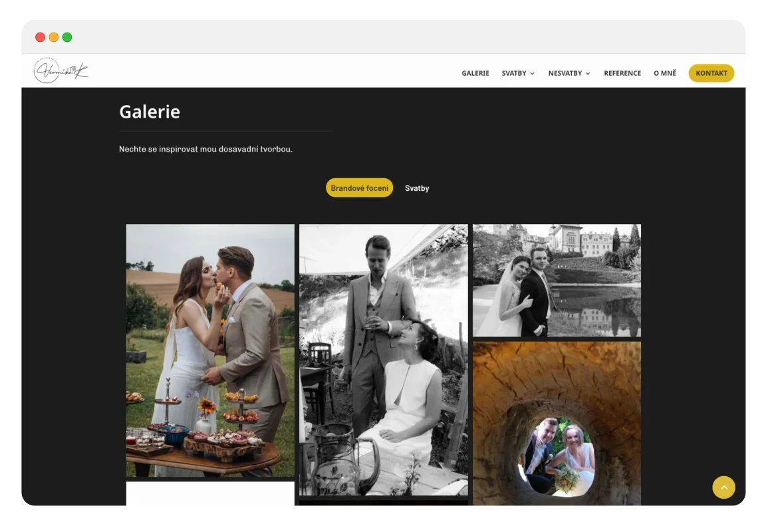Open the O mně page
770x532 pixels.
664,73
